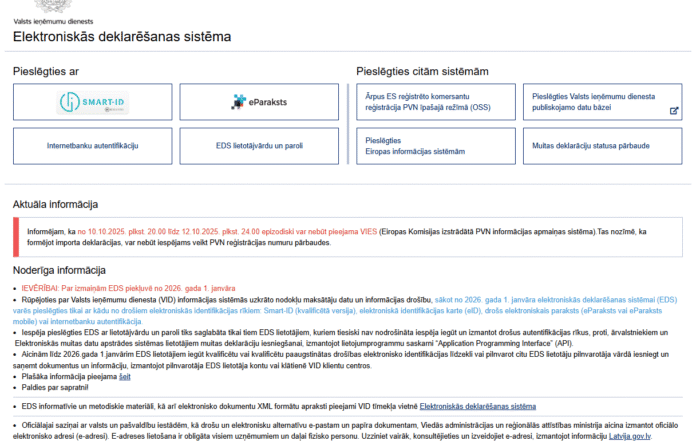Click the 'Aktuāla informācija' heading
700x441 pixels.
[x=55, y=204]
